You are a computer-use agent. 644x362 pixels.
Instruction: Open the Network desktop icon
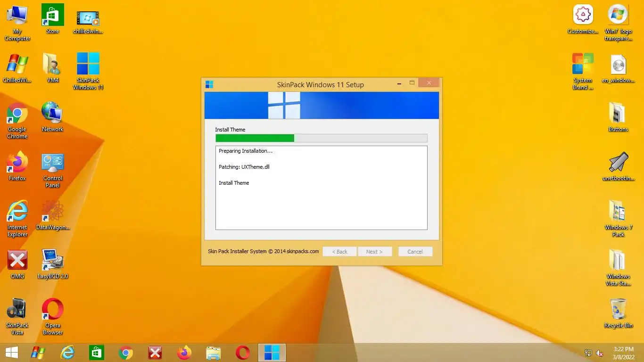tap(52, 117)
